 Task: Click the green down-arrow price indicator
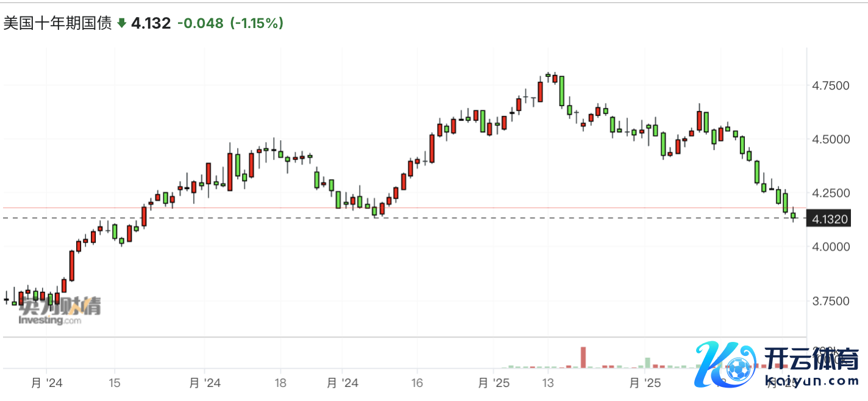pyautogui.click(x=121, y=24)
